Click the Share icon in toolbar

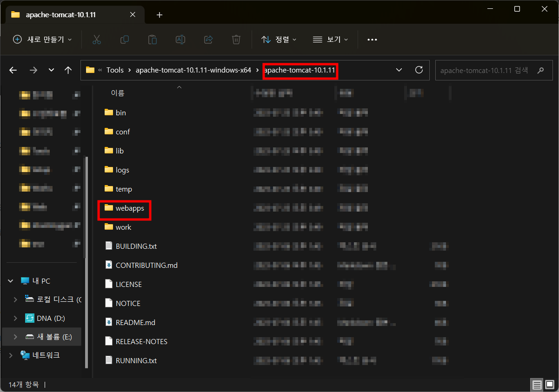click(208, 40)
